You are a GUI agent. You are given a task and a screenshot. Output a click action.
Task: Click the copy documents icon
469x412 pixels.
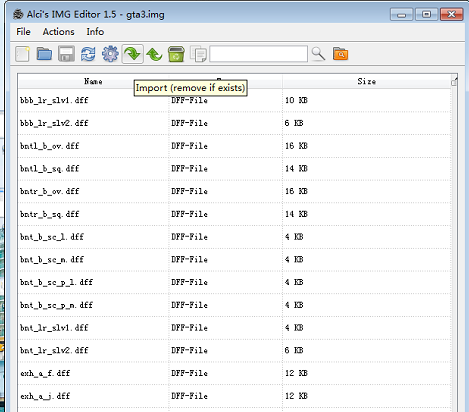tap(198, 54)
